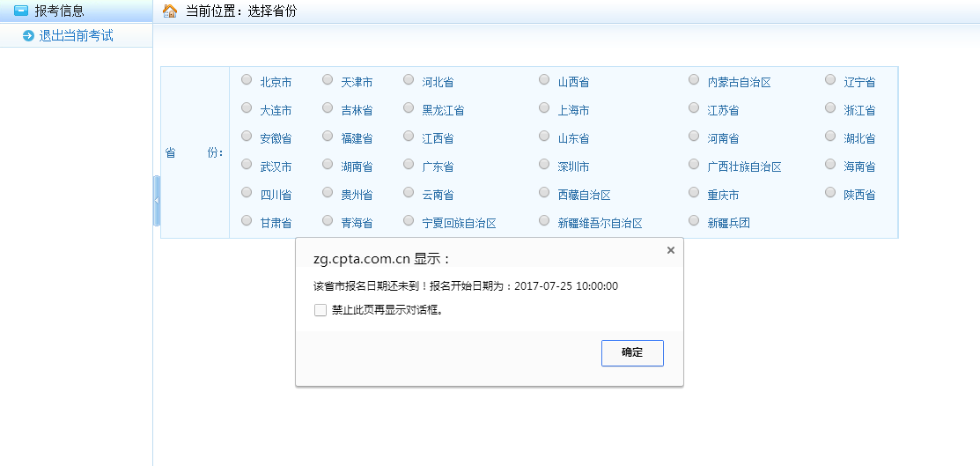The width and height of the screenshot is (980, 466).
Task: Click the home icon beside current location
Action: point(170,11)
